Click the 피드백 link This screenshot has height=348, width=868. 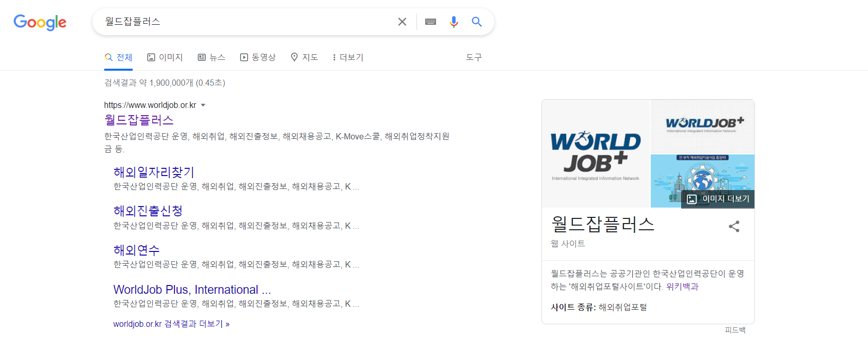click(x=735, y=330)
